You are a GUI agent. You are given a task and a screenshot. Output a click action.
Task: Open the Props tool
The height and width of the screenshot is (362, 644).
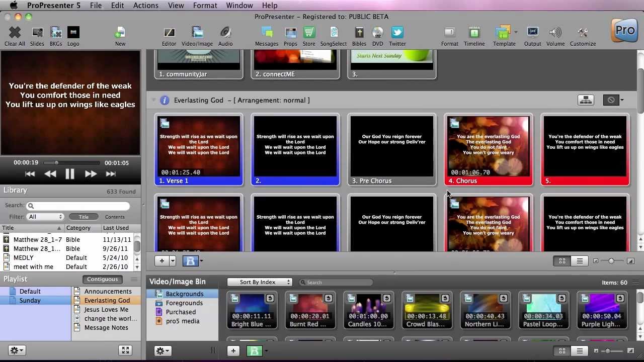tap(290, 33)
